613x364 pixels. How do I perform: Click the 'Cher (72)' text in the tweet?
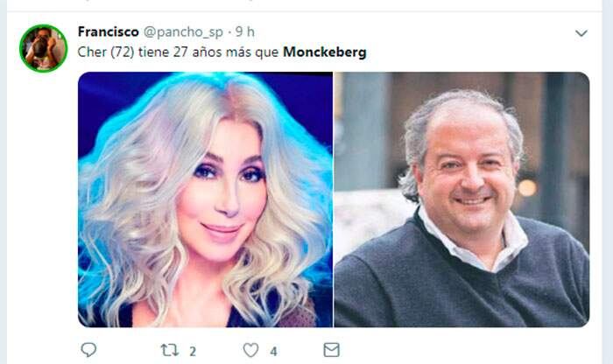point(106,52)
